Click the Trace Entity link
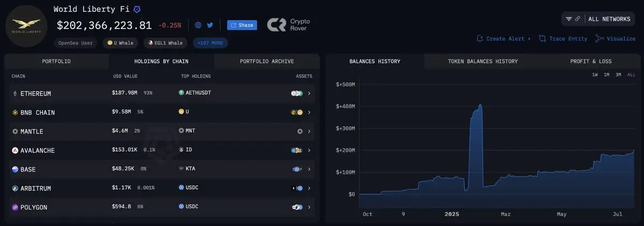Viewport: 644px width, 226px height. pos(568,39)
